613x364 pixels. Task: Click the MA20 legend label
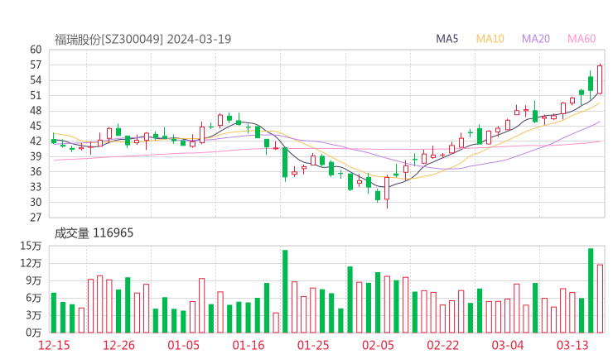pyautogui.click(x=536, y=39)
